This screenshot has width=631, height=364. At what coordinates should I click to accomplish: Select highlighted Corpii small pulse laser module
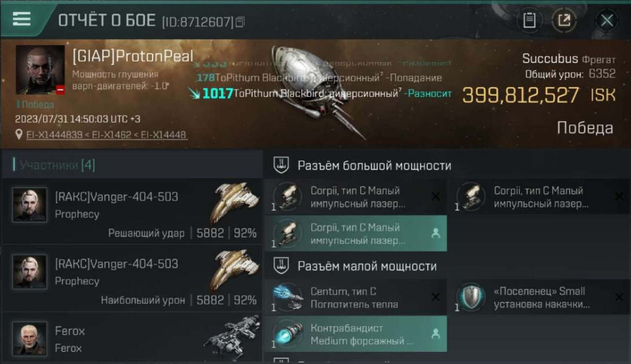(x=355, y=233)
